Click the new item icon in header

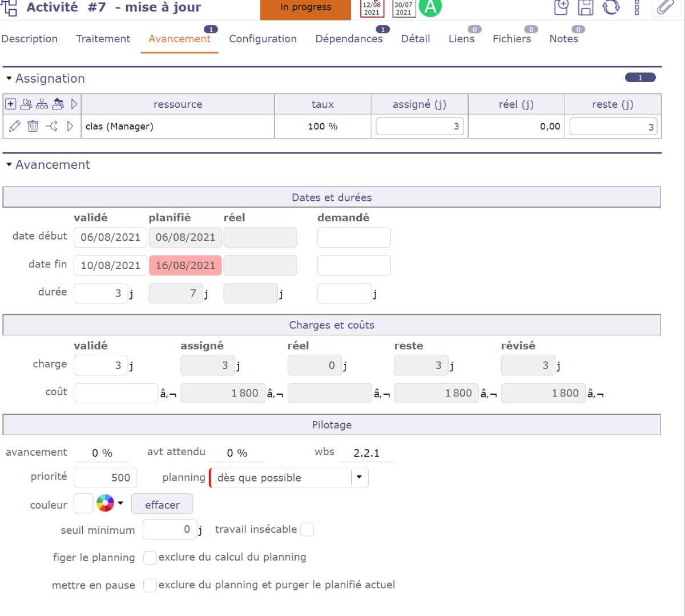click(x=562, y=7)
